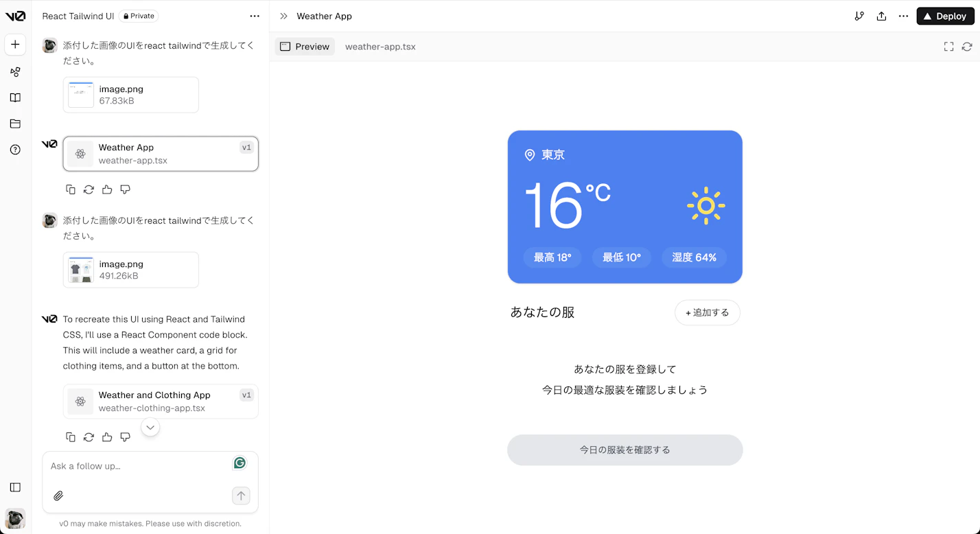
Task: Click the Grammarly icon in the prompt box
Action: click(x=240, y=463)
